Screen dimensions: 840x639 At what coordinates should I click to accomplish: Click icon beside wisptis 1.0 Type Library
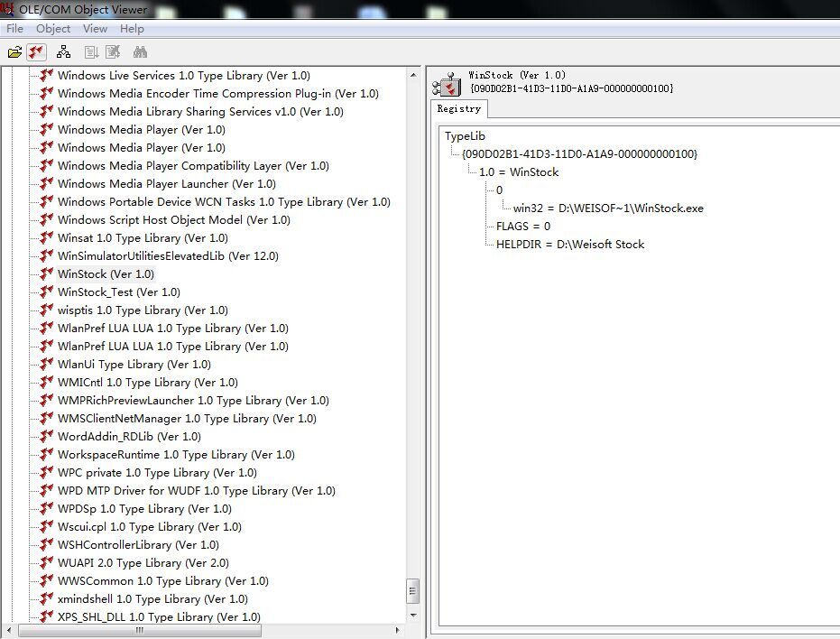coord(47,310)
